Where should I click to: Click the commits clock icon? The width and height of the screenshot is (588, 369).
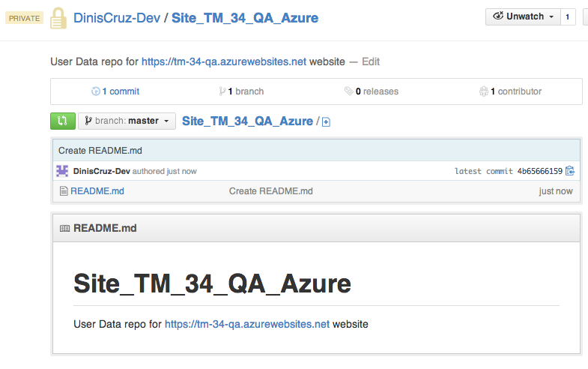coord(95,91)
